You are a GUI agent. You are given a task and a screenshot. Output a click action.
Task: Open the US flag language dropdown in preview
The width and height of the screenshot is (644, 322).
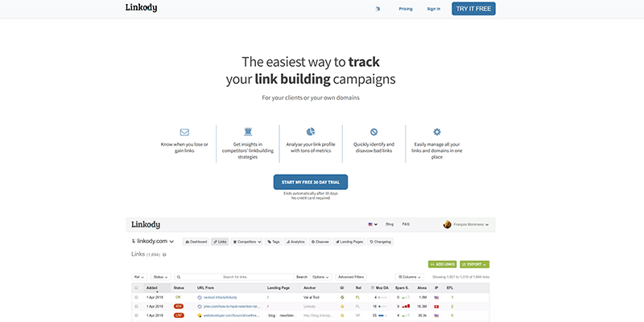[373, 225]
